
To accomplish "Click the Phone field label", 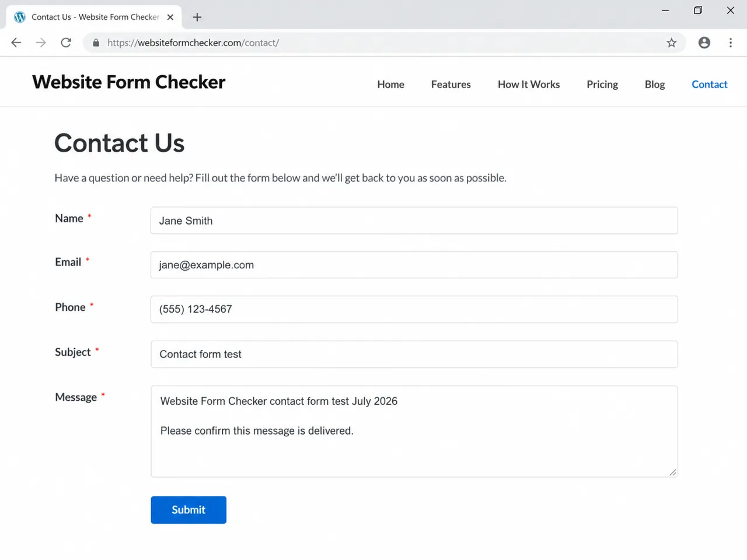I will coord(70,307).
